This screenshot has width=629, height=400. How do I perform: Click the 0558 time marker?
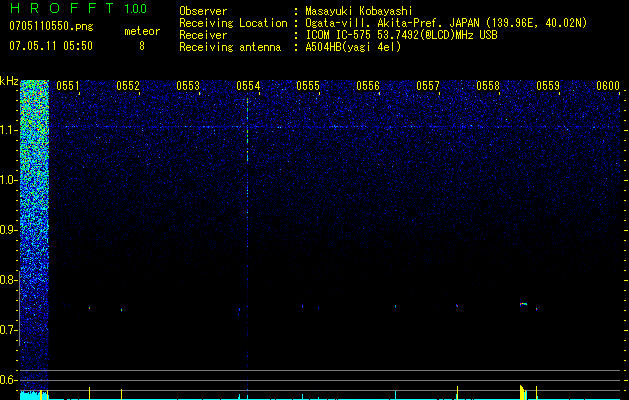[x=488, y=85]
